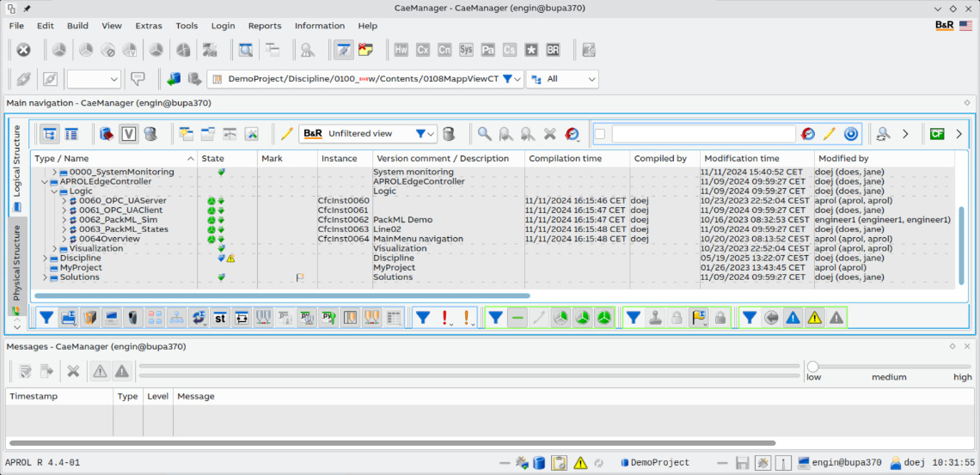The width and height of the screenshot is (980, 475).
Task: Click the message level slider handle
Action: click(x=812, y=367)
